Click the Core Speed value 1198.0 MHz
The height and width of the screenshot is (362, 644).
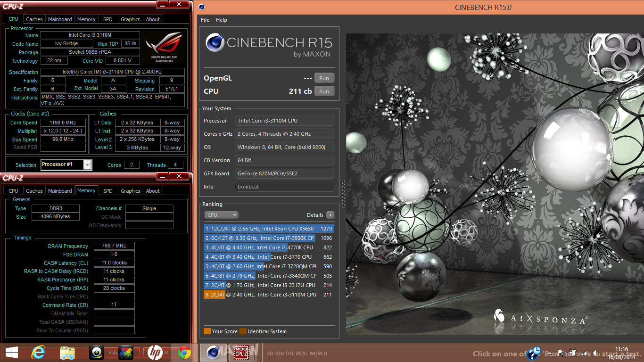(63, 123)
